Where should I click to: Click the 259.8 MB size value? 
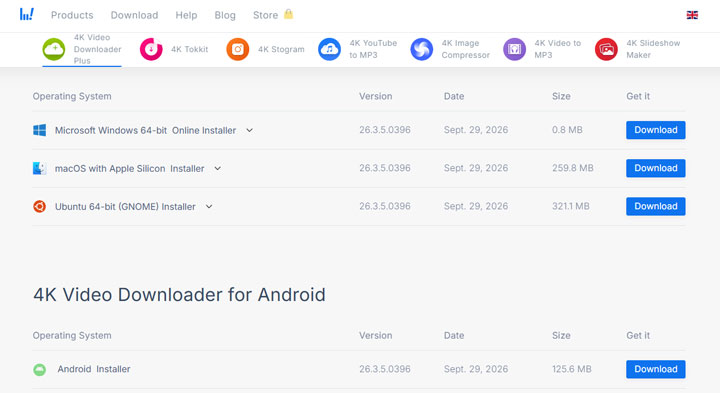coord(573,168)
